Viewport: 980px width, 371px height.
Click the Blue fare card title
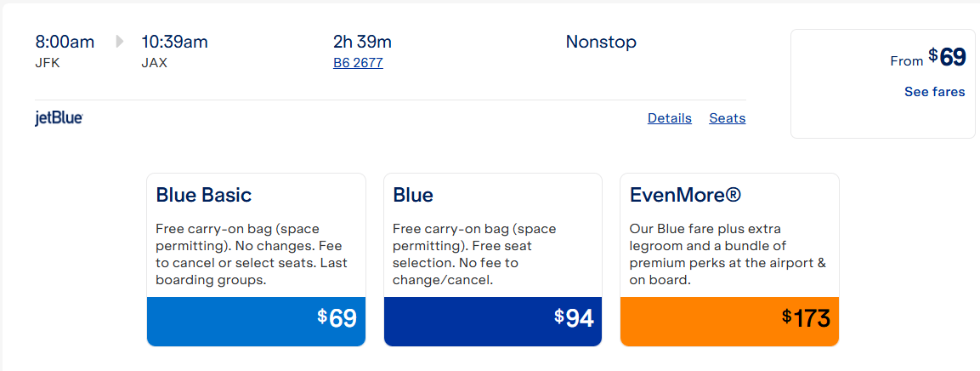pos(413,195)
